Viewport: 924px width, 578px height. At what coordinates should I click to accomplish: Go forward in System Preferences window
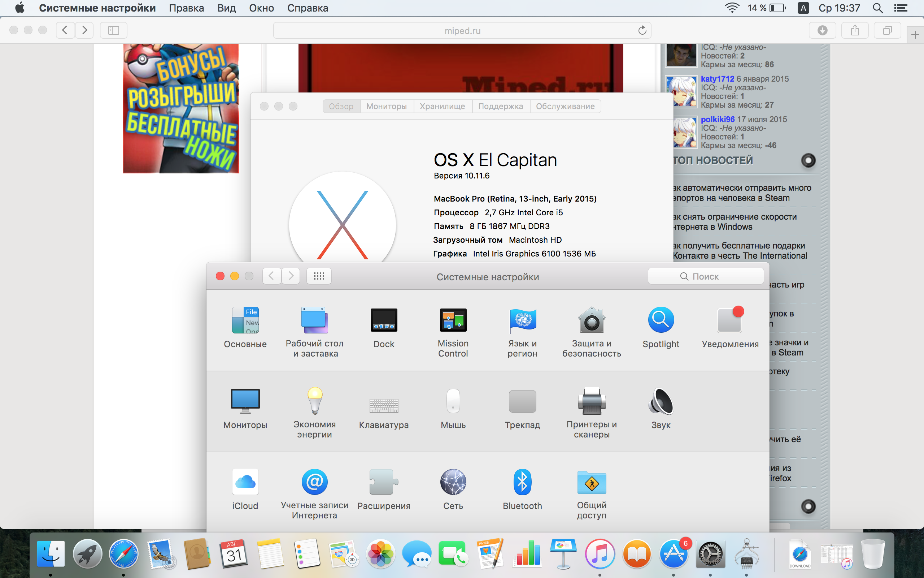point(291,276)
